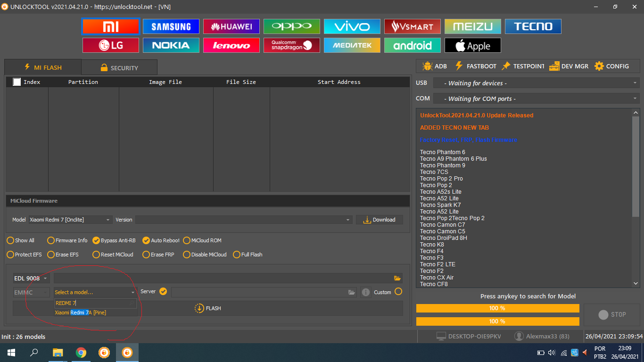The image size is (644, 362).
Task: Open the Samsung brand tile
Action: [171, 26]
